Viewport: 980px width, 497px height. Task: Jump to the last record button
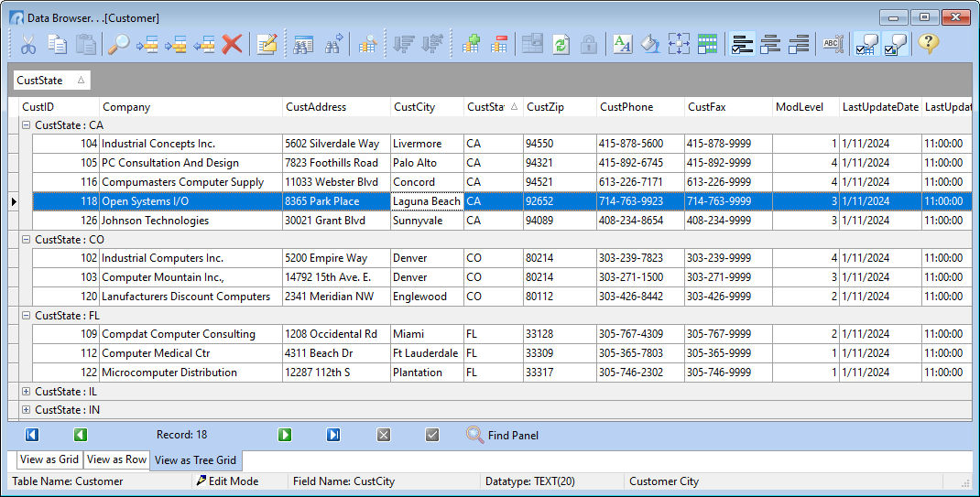coord(333,435)
